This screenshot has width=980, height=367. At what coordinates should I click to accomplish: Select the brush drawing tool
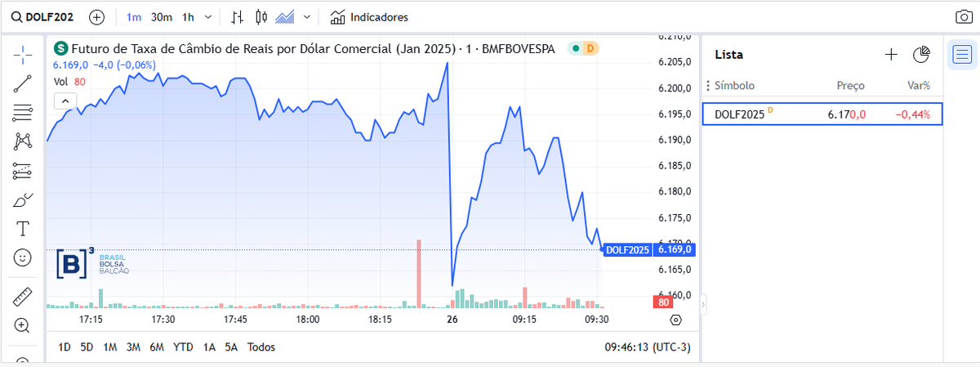click(x=23, y=199)
